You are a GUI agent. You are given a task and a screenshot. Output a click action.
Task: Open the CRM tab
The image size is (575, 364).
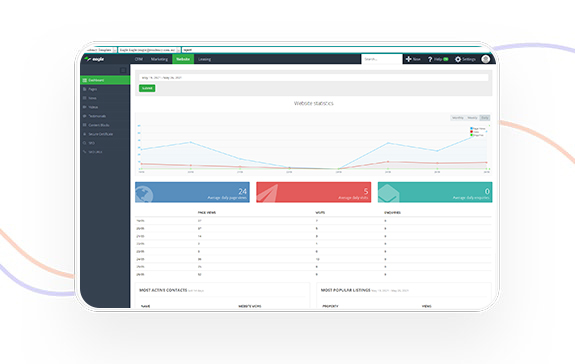coord(139,59)
